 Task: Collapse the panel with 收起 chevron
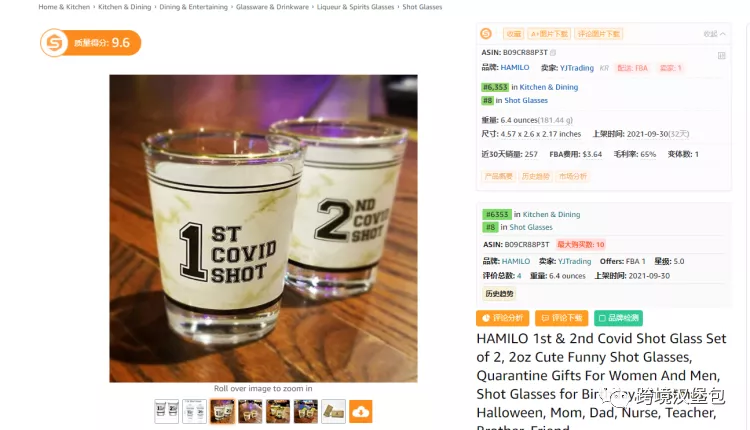[715, 34]
